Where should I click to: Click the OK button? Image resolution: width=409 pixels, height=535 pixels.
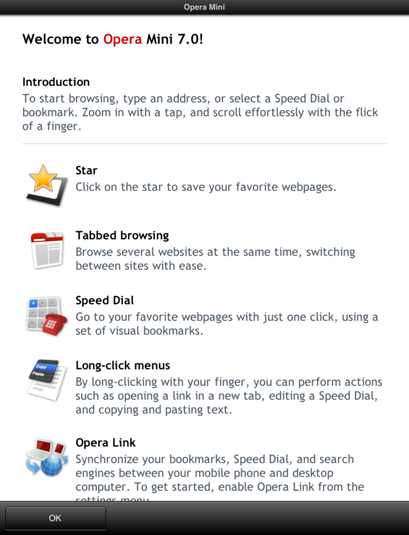pos(55,518)
